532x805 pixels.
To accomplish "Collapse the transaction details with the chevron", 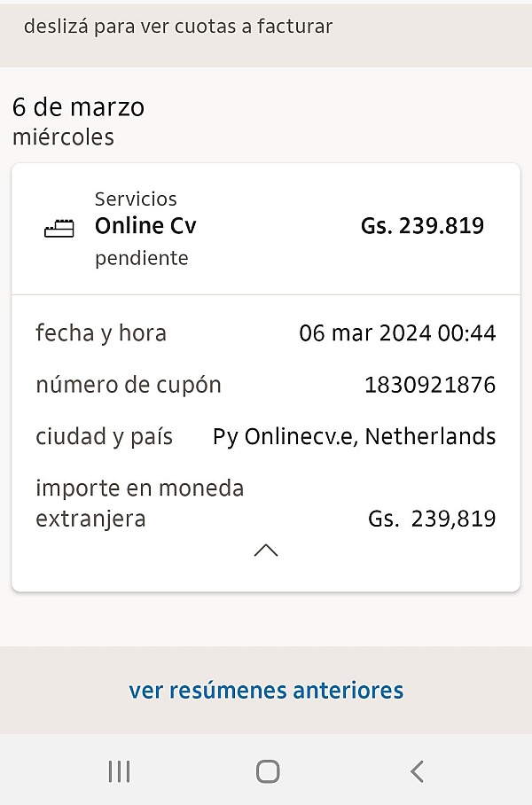I will tap(266, 551).
